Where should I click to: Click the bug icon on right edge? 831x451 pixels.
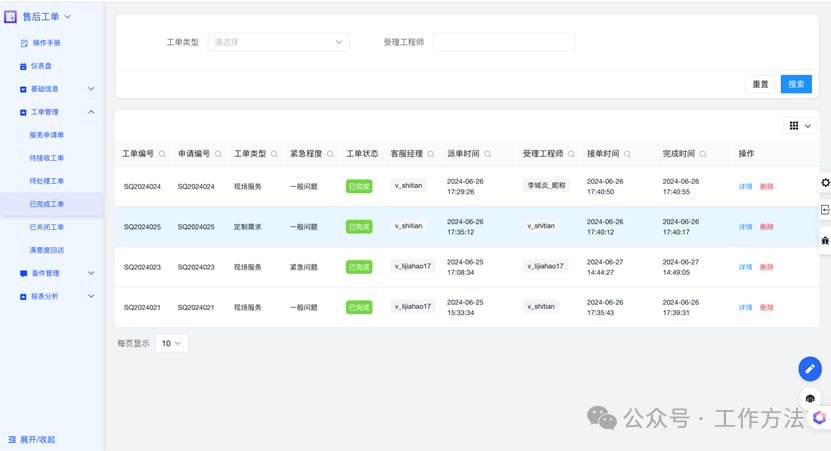825,241
